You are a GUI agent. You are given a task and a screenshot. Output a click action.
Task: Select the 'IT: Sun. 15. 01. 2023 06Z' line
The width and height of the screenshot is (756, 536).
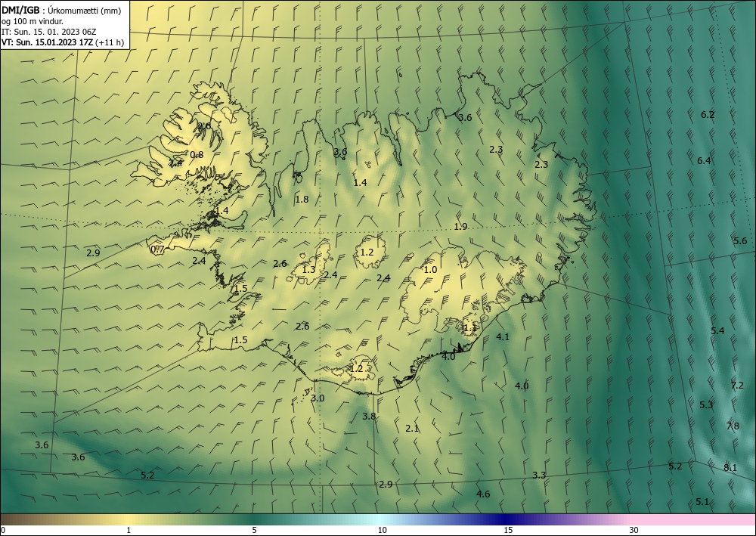[x=48, y=32]
